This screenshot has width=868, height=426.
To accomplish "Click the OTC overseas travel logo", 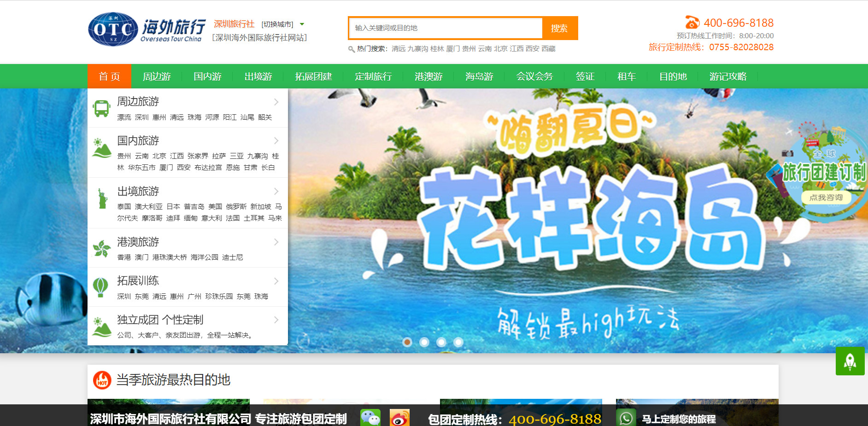I will tap(147, 29).
